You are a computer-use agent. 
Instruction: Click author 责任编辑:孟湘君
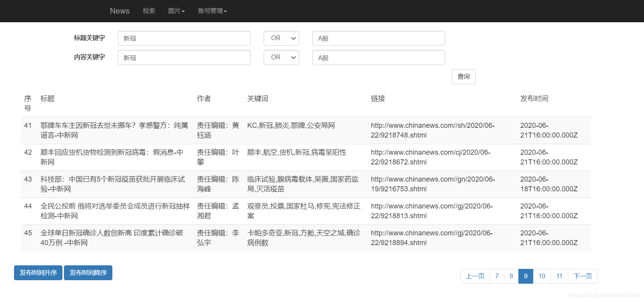pyautogui.click(x=218, y=211)
